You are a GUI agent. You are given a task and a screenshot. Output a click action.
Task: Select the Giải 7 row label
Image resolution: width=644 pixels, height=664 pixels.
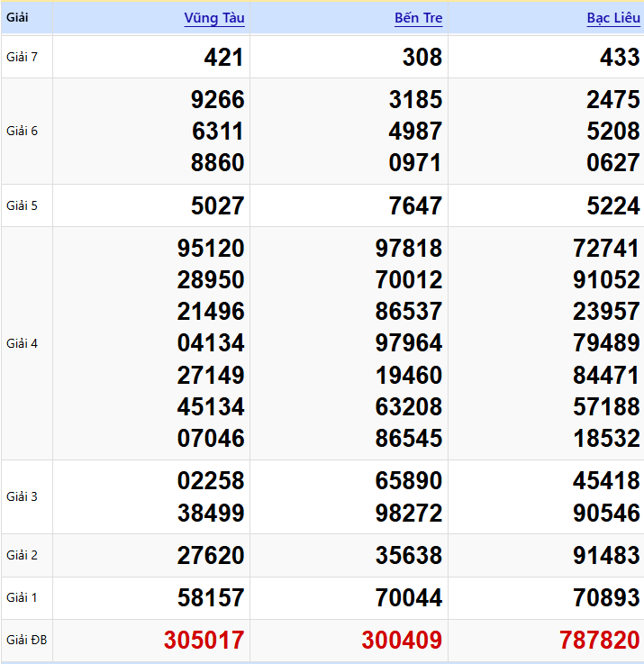click(22, 57)
